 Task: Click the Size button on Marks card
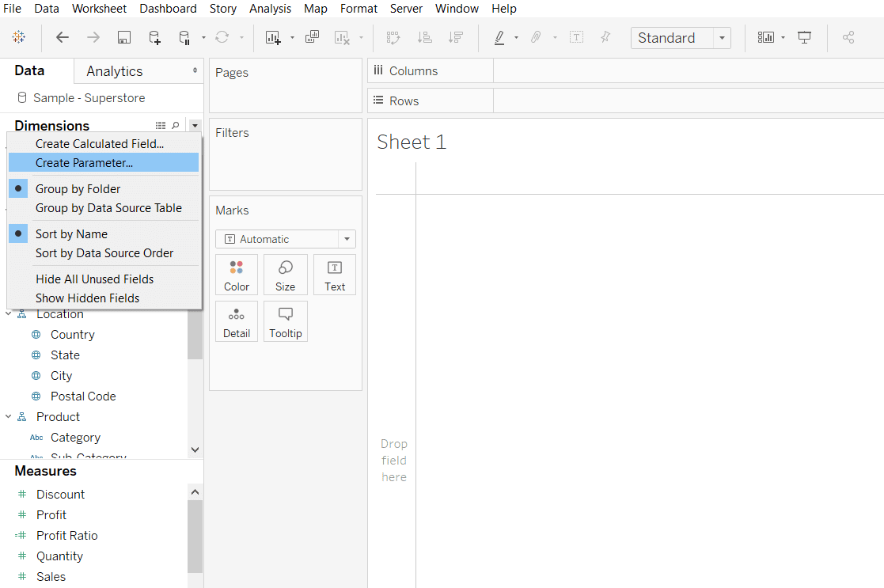coord(285,275)
